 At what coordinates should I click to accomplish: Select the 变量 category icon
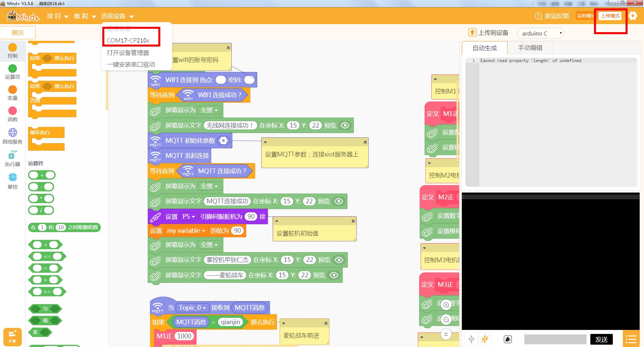click(x=12, y=90)
